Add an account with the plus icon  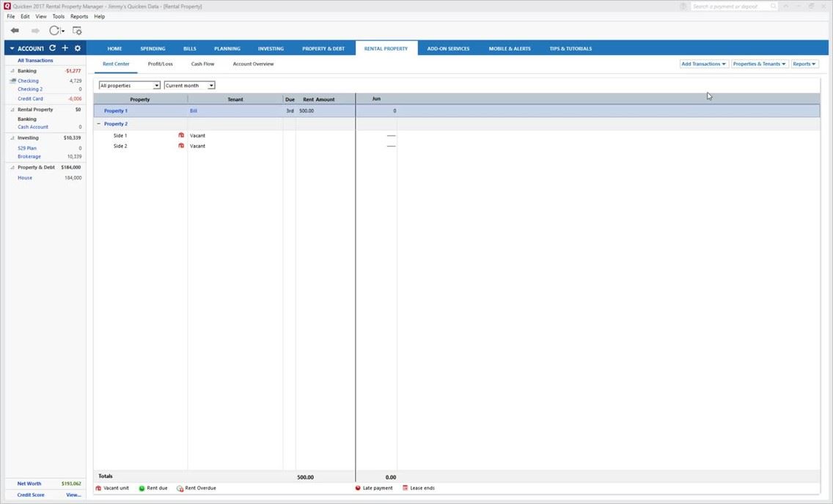point(65,48)
